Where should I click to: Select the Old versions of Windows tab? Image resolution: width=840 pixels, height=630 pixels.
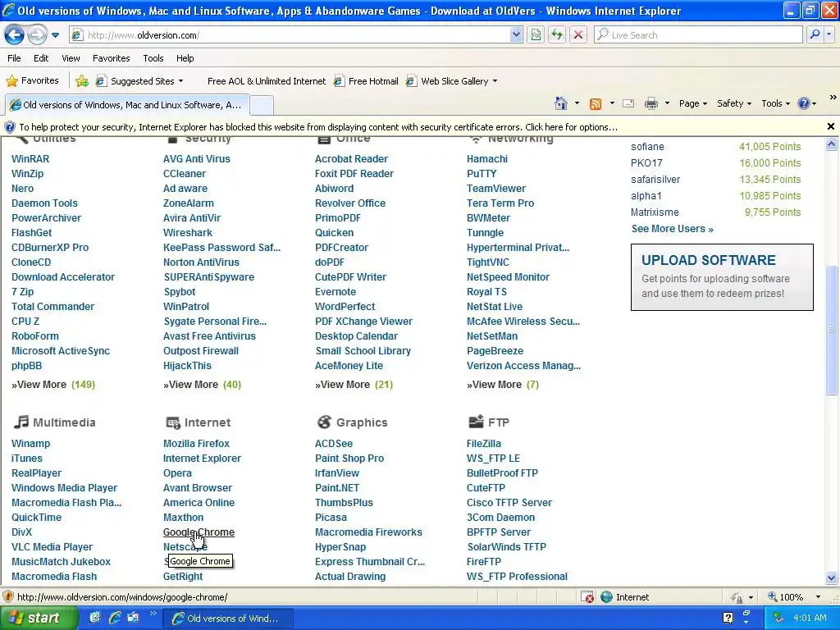[x=127, y=105]
